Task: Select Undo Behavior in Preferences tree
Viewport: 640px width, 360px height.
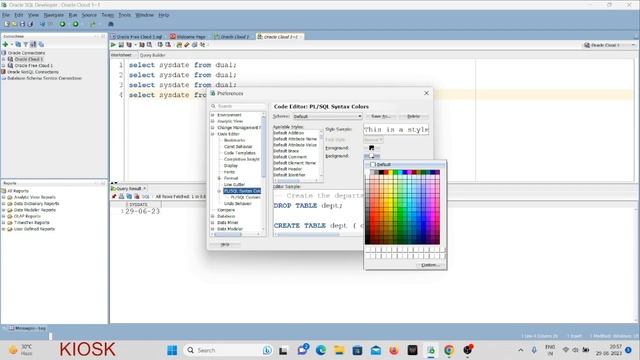Action: coord(238,204)
